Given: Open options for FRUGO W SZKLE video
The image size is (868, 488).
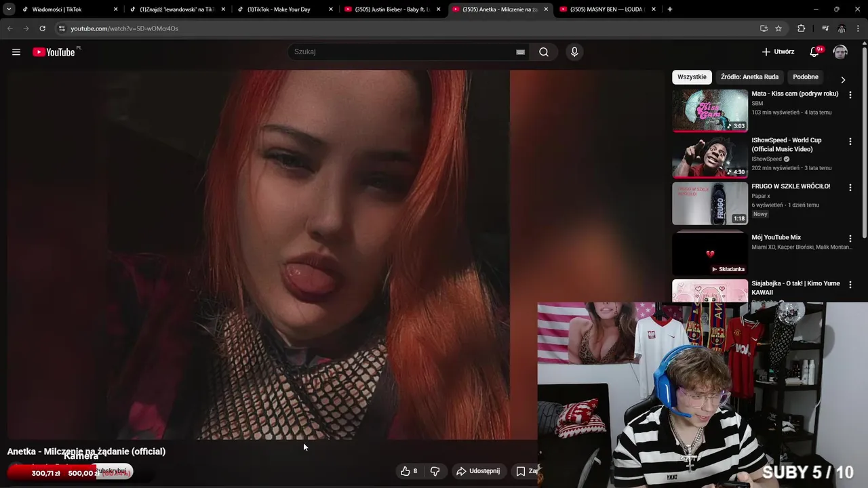Looking at the screenshot, I should 850,188.
